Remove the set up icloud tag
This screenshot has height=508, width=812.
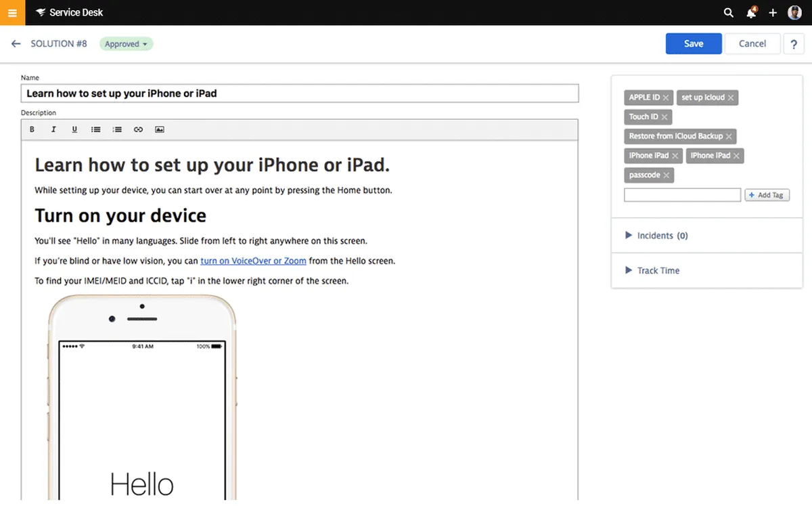tap(731, 98)
